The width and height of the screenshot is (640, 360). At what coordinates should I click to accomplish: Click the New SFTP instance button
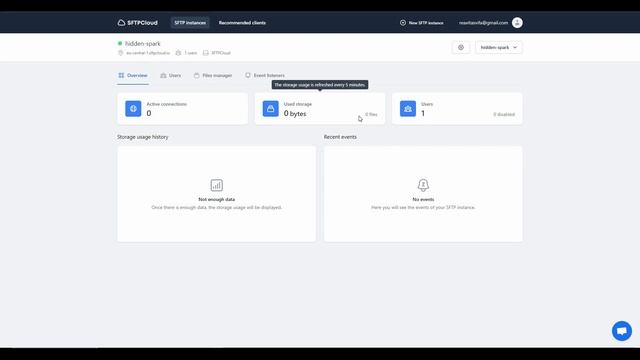coord(422,23)
